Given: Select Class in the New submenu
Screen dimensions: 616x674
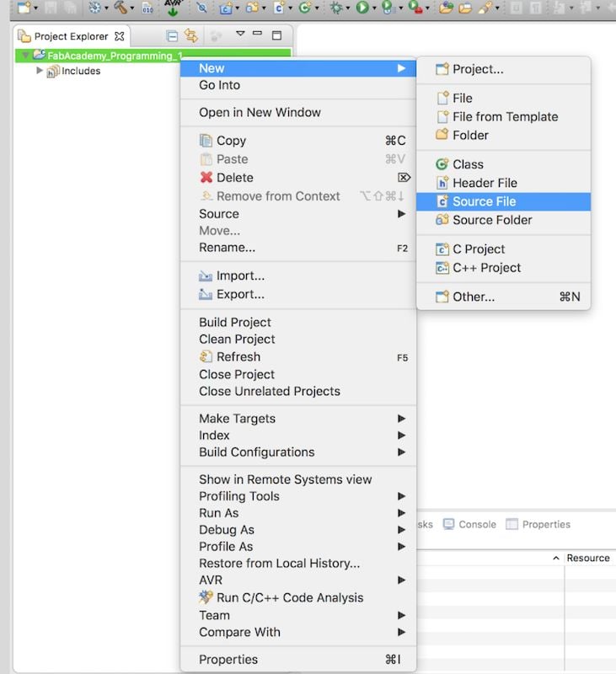Looking at the screenshot, I should (x=503, y=164).
